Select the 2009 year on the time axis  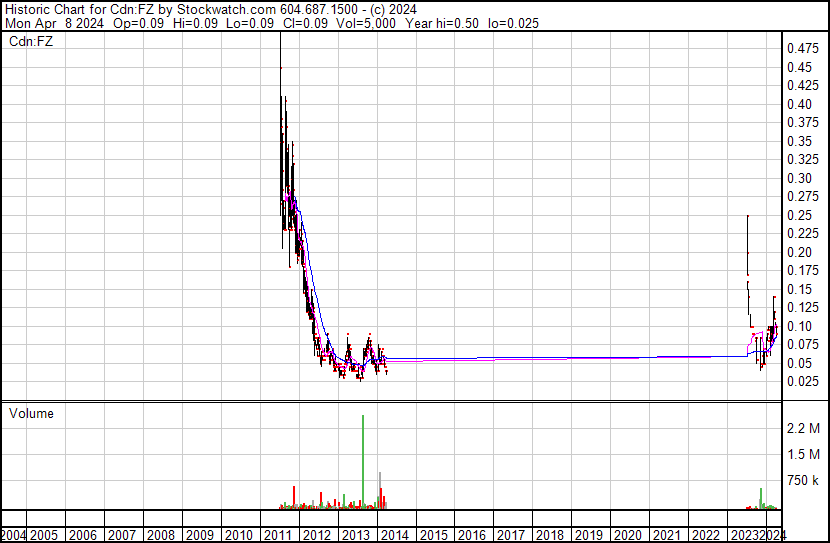coord(200,536)
